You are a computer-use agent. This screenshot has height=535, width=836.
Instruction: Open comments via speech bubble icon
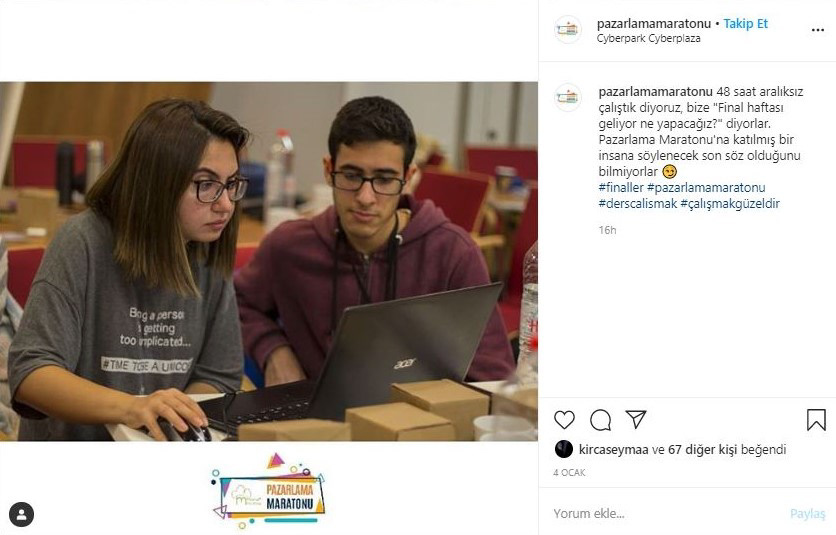click(x=600, y=420)
